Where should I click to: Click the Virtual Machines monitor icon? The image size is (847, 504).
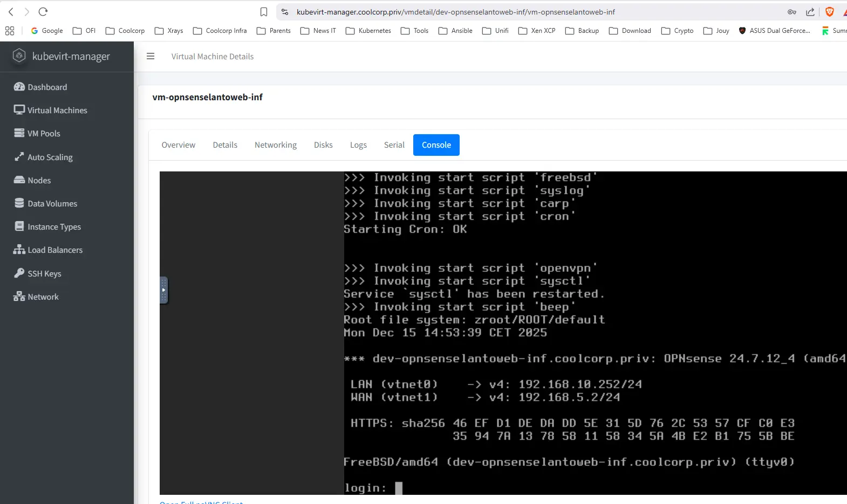click(x=19, y=110)
